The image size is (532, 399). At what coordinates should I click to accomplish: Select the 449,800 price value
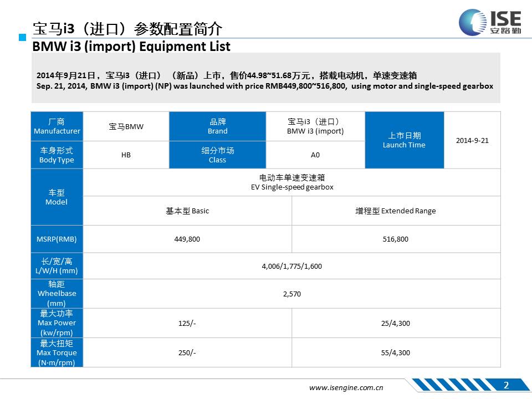187,239
